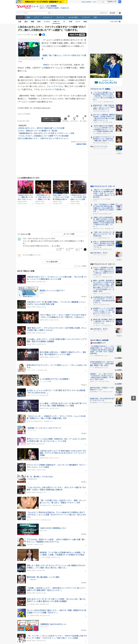The image size is (138, 644).
Task: Select the IT category
Action: tap(64, 22)
